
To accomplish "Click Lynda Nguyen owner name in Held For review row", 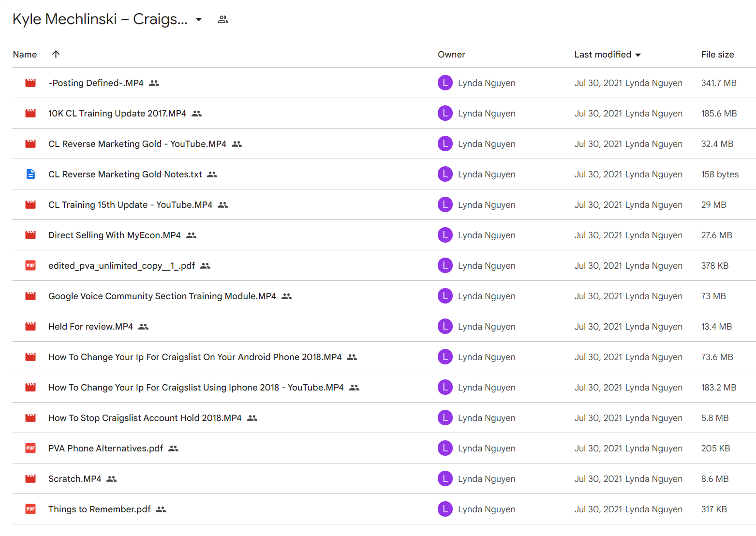I will [487, 327].
